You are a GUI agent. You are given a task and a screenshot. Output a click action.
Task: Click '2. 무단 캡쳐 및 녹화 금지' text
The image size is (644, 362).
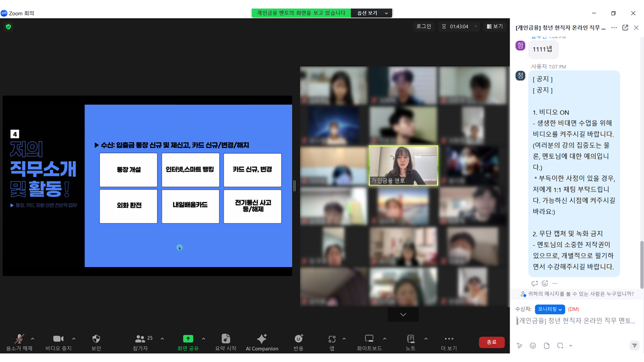568,234
